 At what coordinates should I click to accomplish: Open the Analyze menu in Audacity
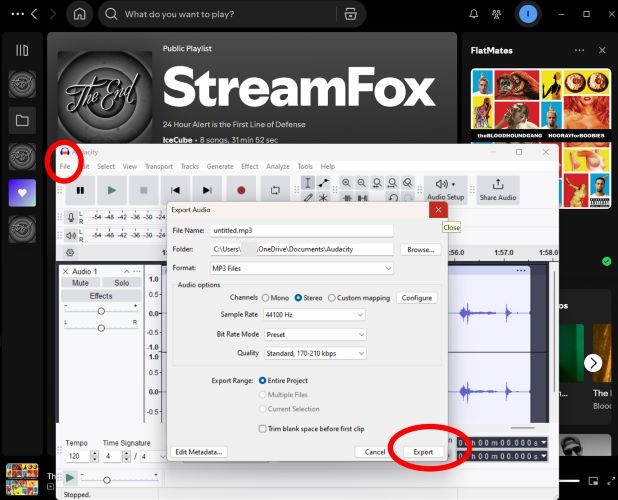pyautogui.click(x=278, y=166)
